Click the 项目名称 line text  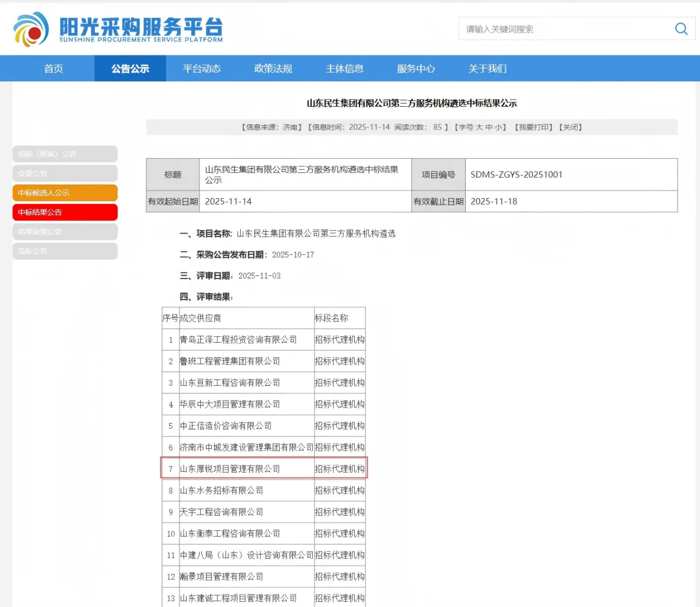point(287,234)
